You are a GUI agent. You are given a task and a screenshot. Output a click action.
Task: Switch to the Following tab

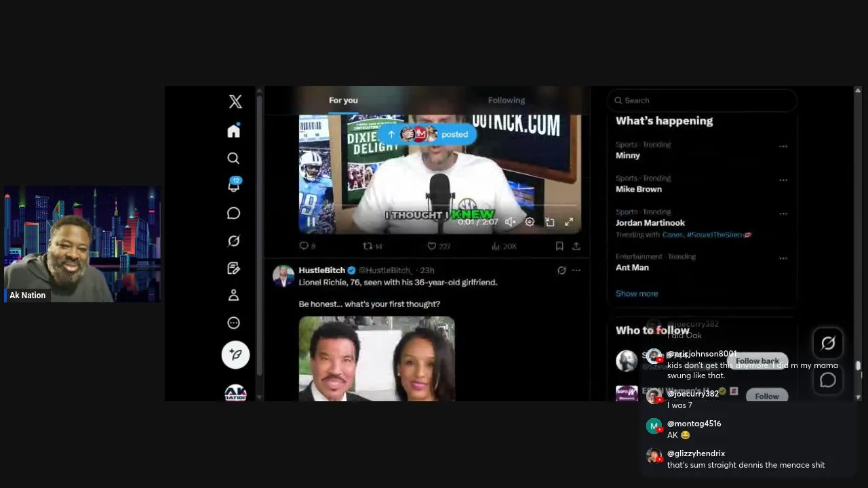coord(507,100)
